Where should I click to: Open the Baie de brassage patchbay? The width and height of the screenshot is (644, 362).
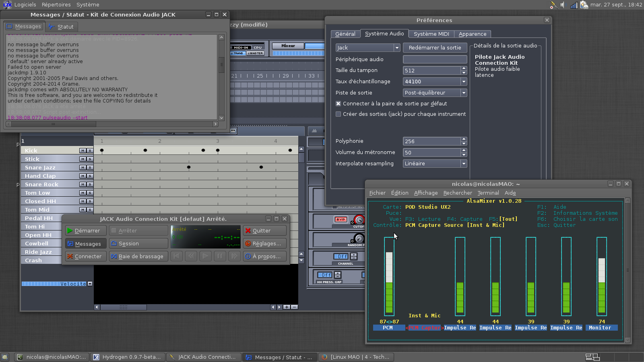[138, 256]
